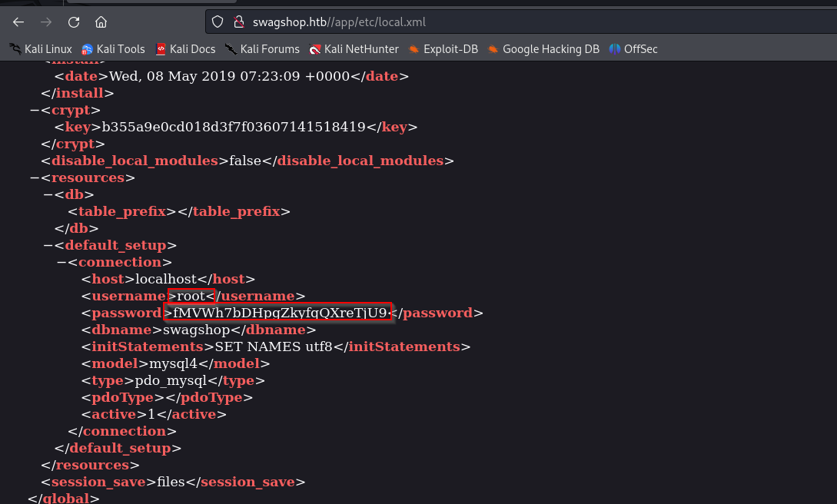Reload the current page
This screenshot has width=837, height=504.
(74, 22)
